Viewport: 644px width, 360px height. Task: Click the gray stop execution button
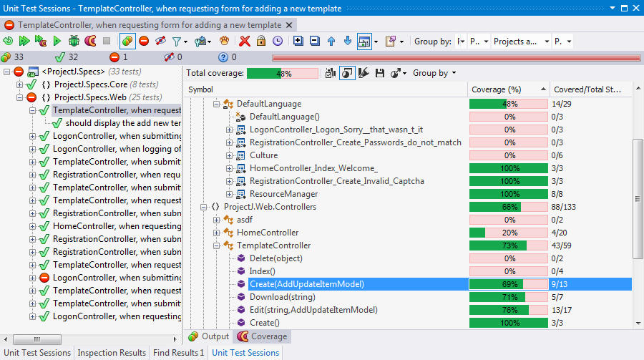(107, 42)
